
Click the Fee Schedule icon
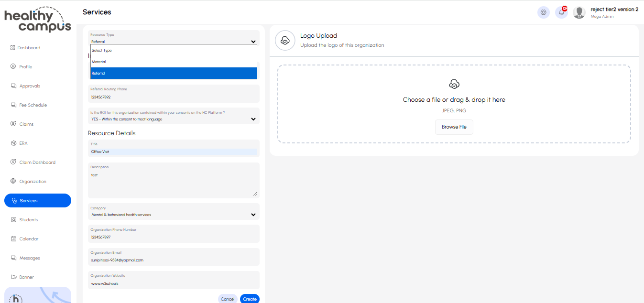click(x=13, y=105)
